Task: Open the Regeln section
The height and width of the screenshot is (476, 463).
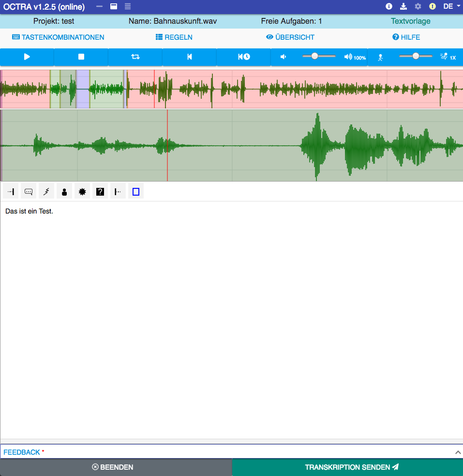Action: (174, 37)
